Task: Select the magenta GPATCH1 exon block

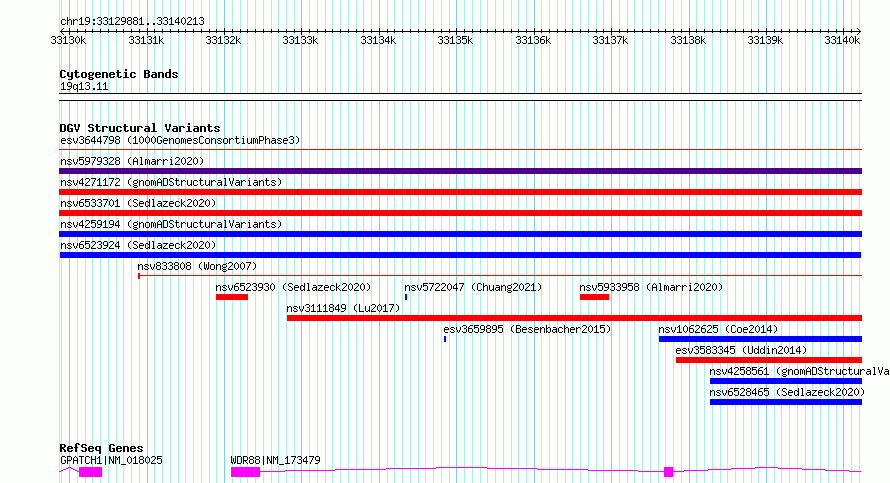Action: (x=90, y=472)
